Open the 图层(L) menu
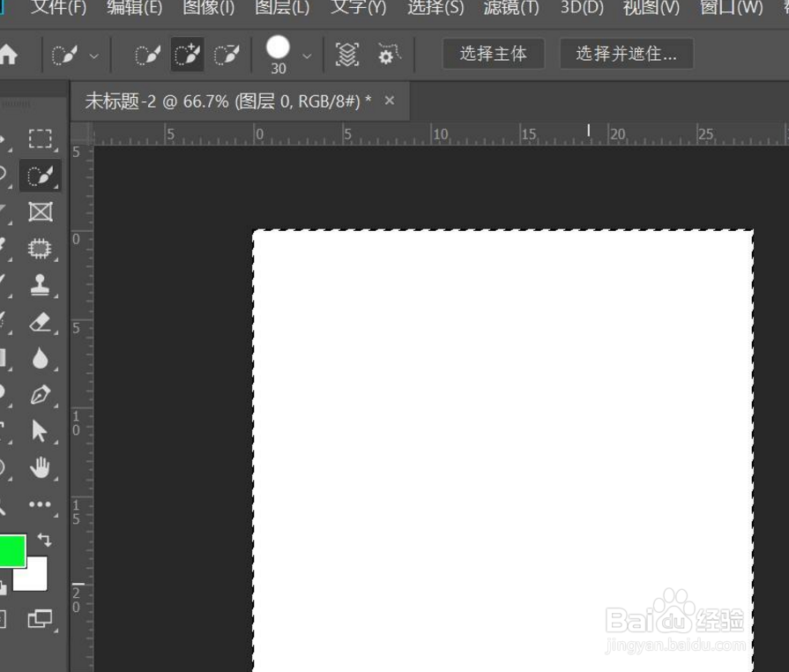The image size is (789, 672). coord(282,8)
